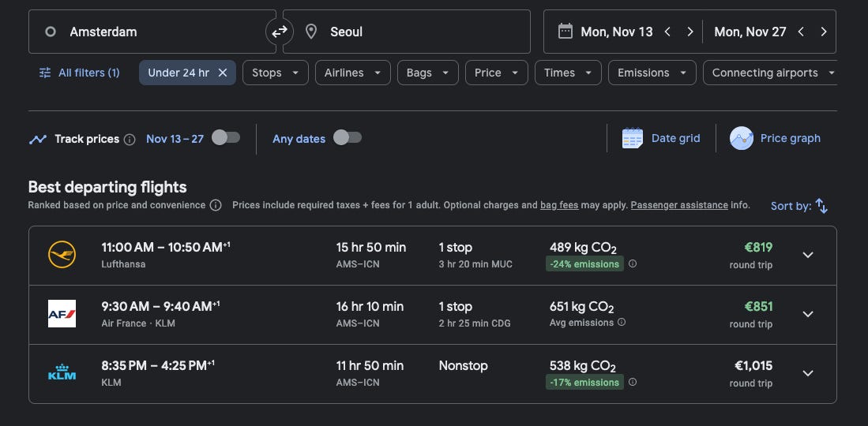Open the Passenger assistance link
This screenshot has width=868, height=426.
(679, 205)
